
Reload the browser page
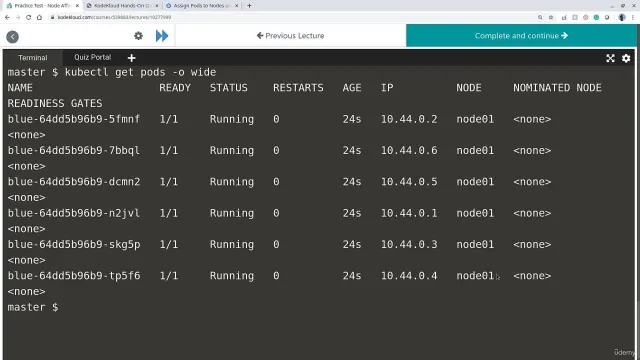(29, 17)
